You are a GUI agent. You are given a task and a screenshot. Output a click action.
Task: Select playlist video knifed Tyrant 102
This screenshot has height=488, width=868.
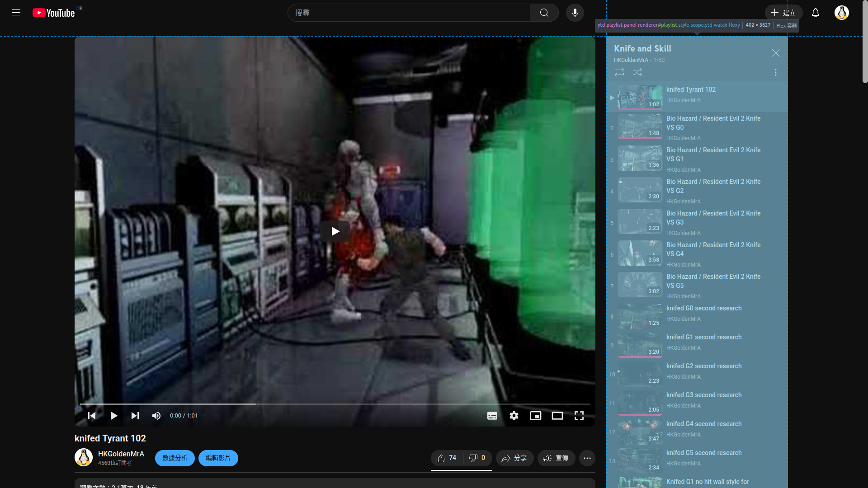pyautogui.click(x=697, y=97)
